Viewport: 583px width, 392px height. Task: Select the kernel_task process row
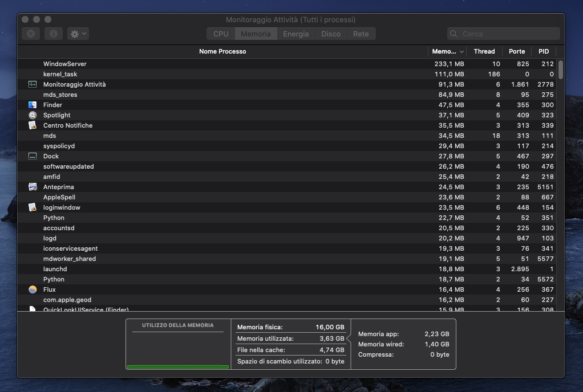point(287,74)
